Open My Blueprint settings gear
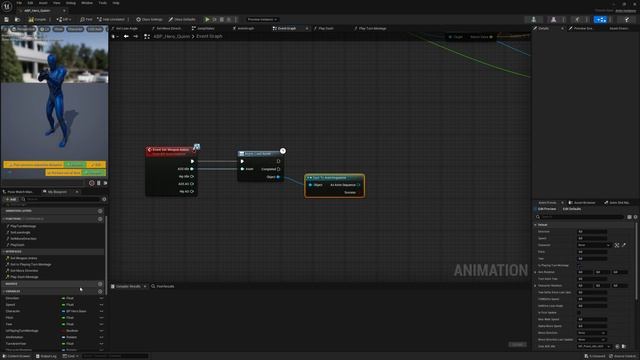 pyautogui.click(x=104, y=199)
